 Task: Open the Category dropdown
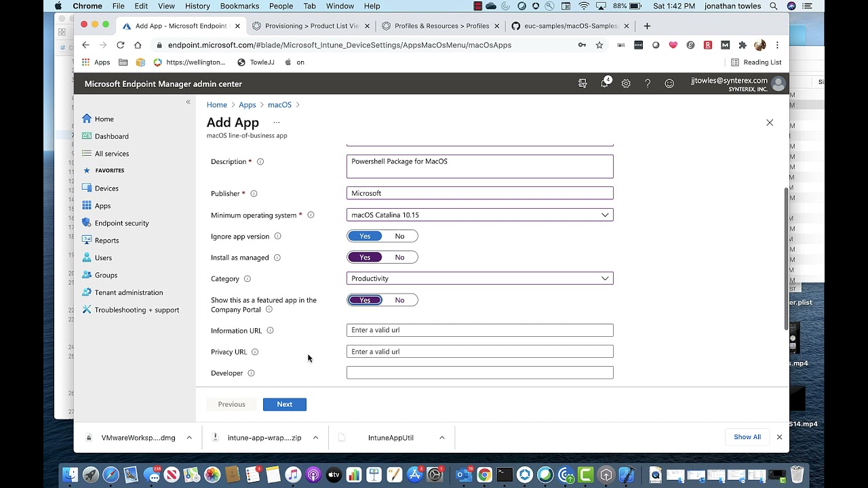479,279
